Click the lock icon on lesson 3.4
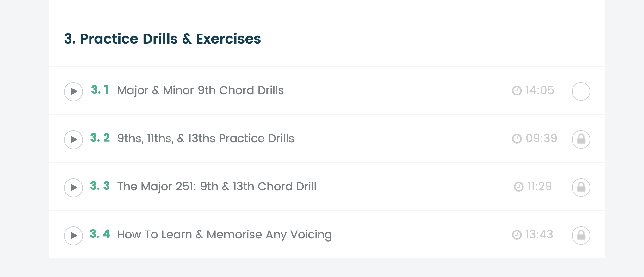Viewport: 644px width, 277px height. pos(581,236)
